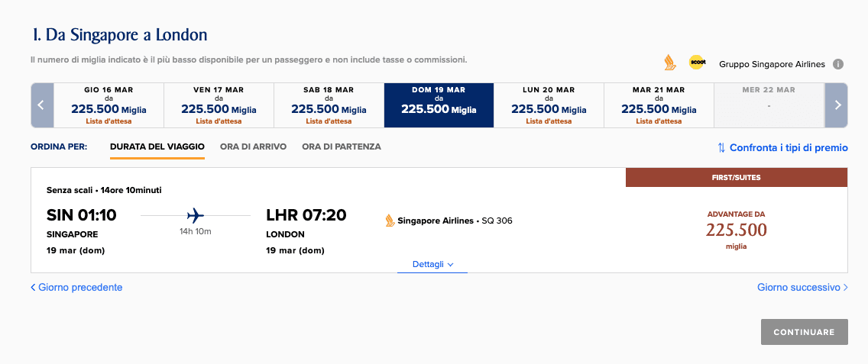The height and width of the screenshot is (364, 868).
Task: Choose the Advantage 225.500 miglia fare
Action: click(737, 230)
